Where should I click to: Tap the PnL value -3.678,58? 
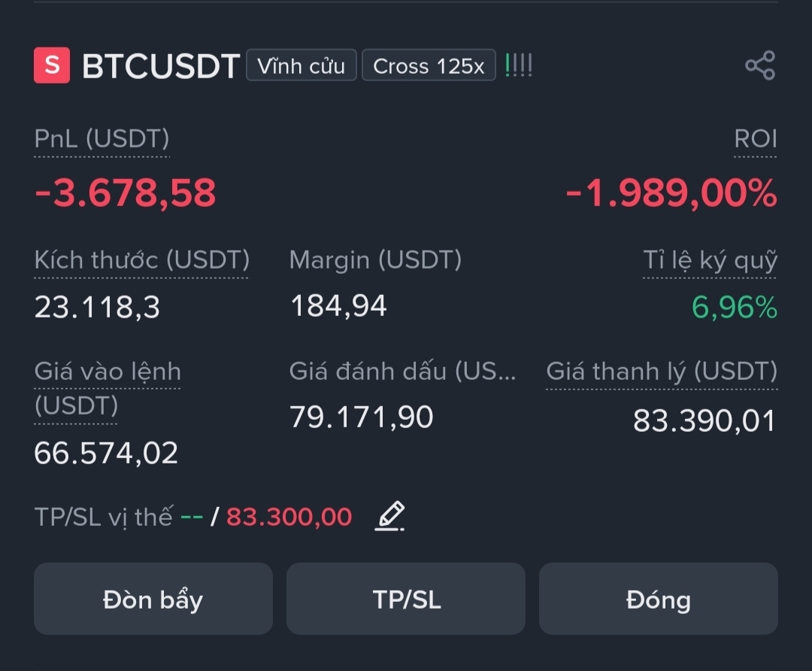(125, 193)
